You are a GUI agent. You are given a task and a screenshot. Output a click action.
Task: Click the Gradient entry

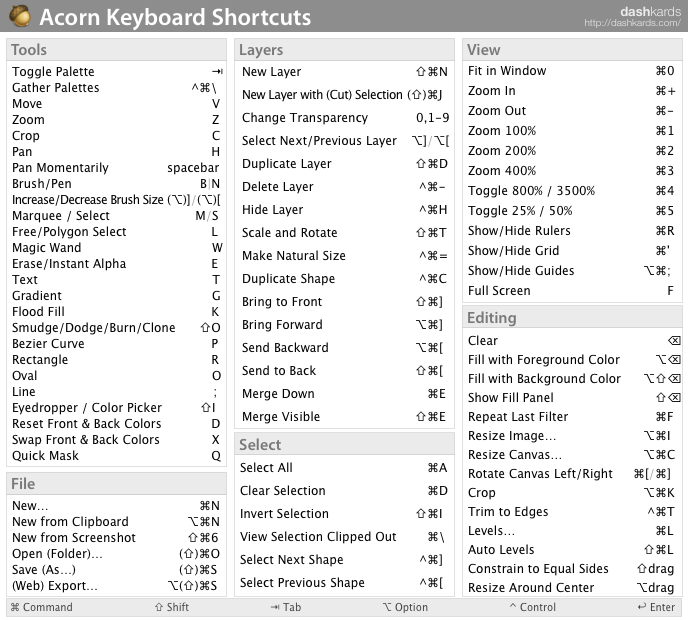(116, 296)
